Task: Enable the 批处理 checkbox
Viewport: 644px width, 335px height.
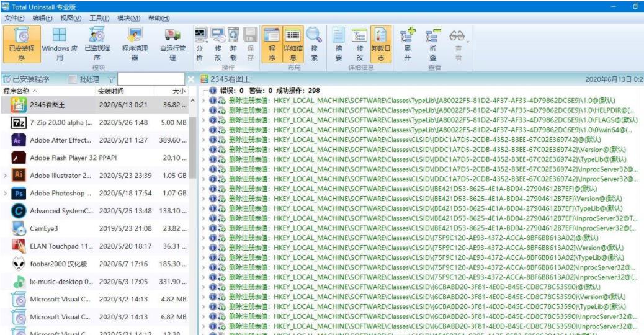Action: pos(73,79)
